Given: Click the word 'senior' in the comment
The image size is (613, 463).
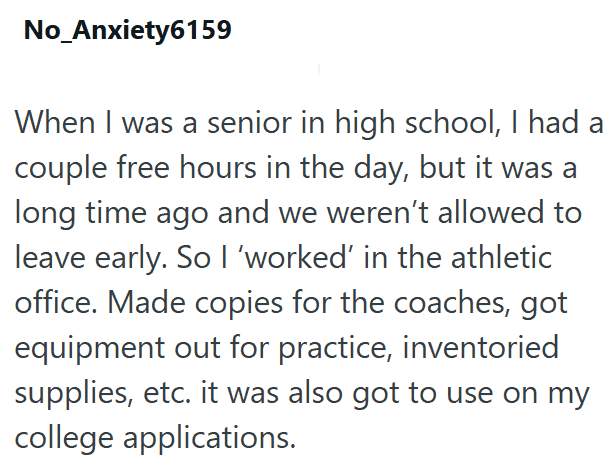Looking at the screenshot, I should (240, 125).
